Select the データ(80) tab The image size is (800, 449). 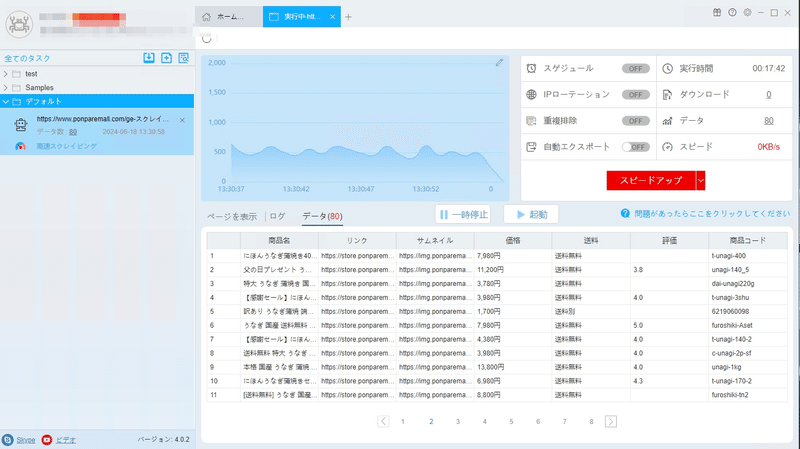tap(322, 216)
